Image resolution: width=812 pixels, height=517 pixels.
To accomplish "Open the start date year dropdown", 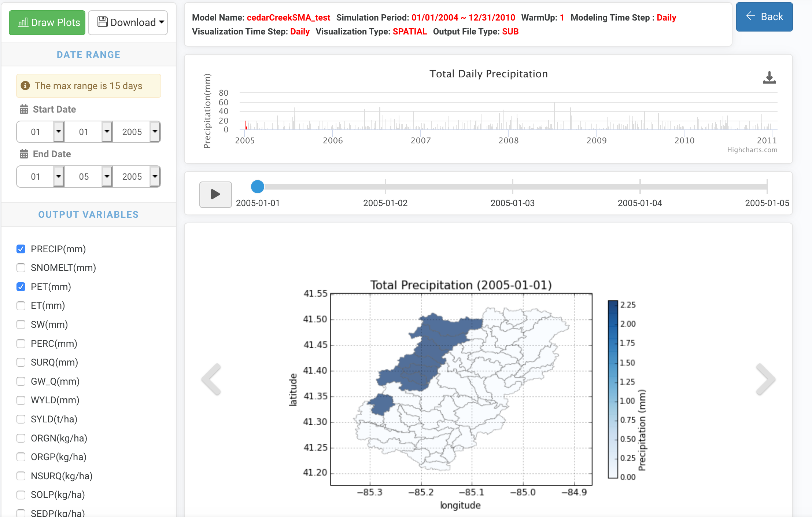I will 155,132.
